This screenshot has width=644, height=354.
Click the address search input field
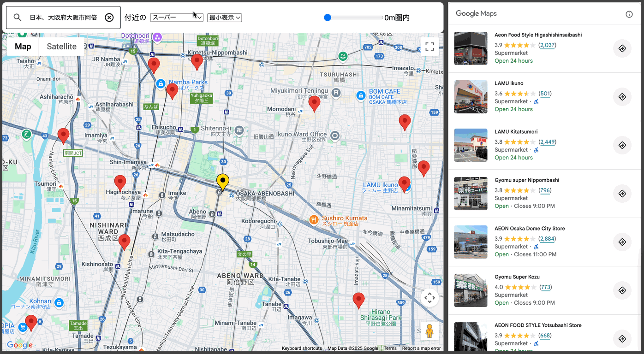click(63, 18)
